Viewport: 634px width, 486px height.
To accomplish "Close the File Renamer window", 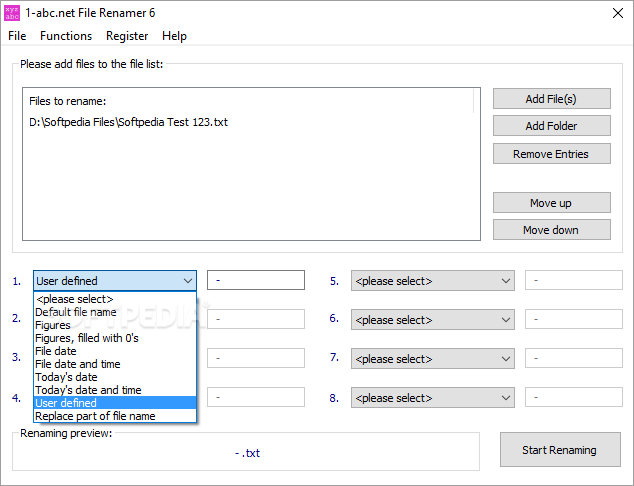I will (x=617, y=13).
